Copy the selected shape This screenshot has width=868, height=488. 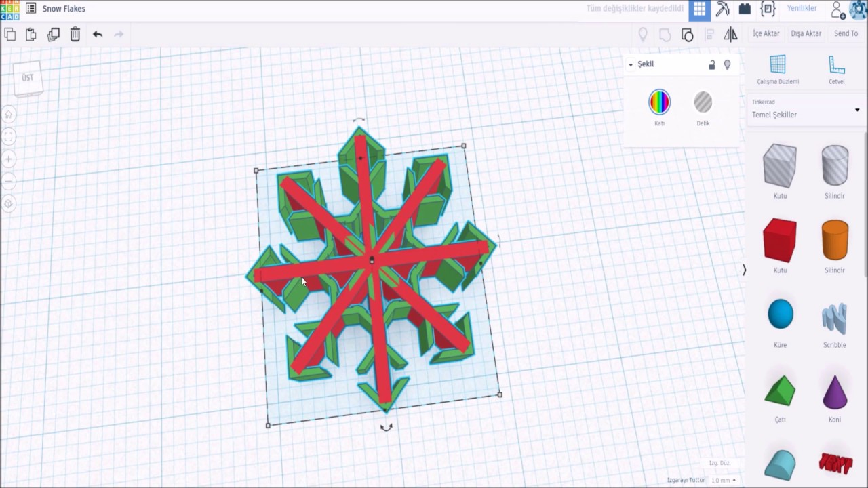(9, 34)
